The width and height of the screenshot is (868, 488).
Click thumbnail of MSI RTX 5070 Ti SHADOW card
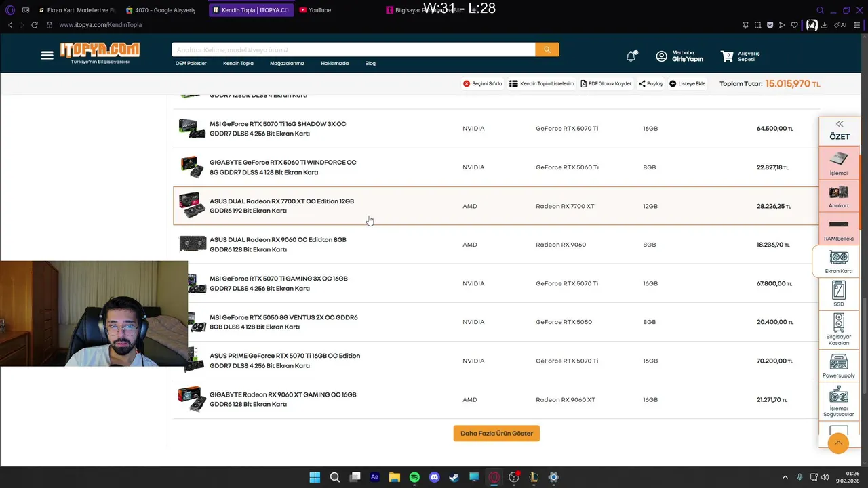192,128
